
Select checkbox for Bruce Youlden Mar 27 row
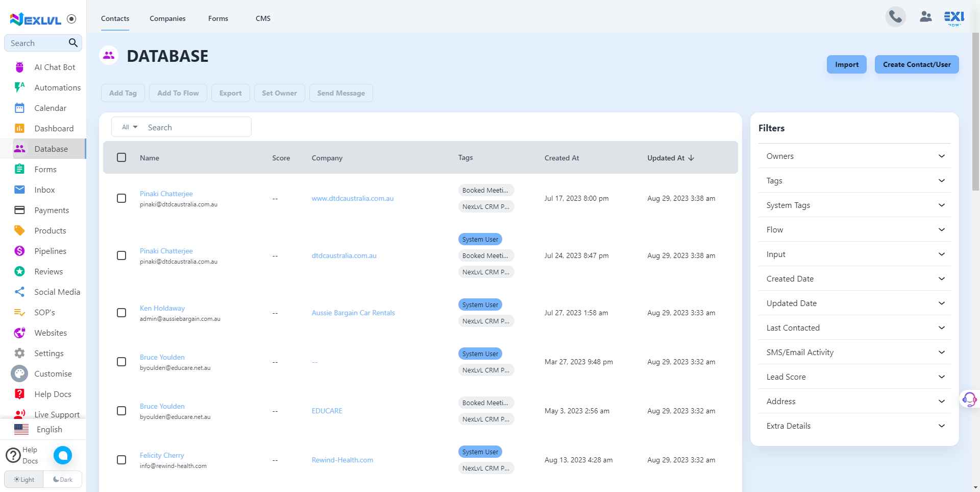click(121, 362)
